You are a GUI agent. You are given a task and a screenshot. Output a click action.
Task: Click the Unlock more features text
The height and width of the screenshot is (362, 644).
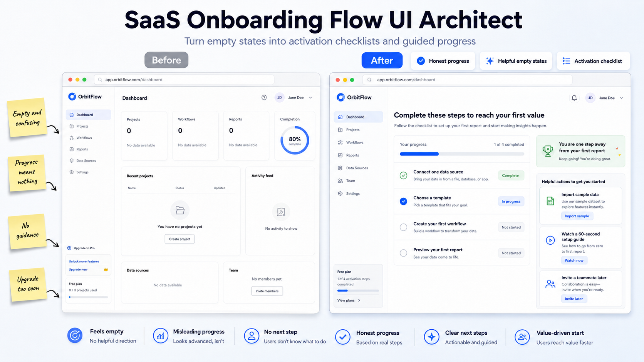pyautogui.click(x=84, y=262)
